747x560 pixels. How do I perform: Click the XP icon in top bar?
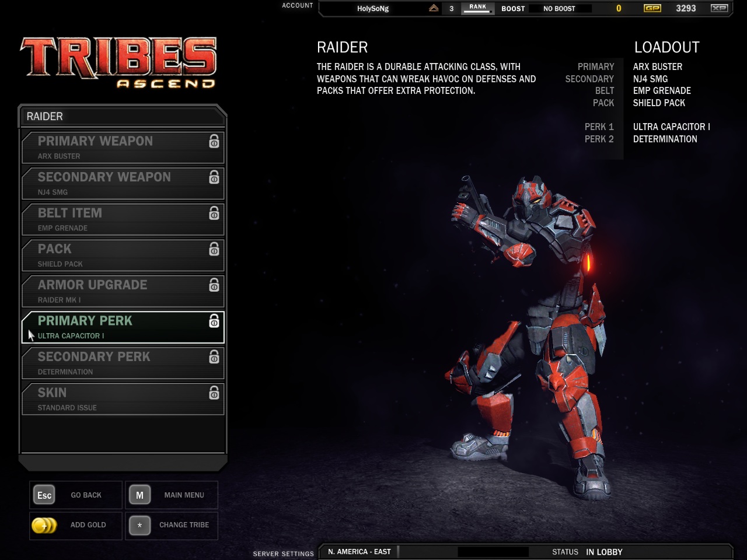pyautogui.click(x=719, y=8)
